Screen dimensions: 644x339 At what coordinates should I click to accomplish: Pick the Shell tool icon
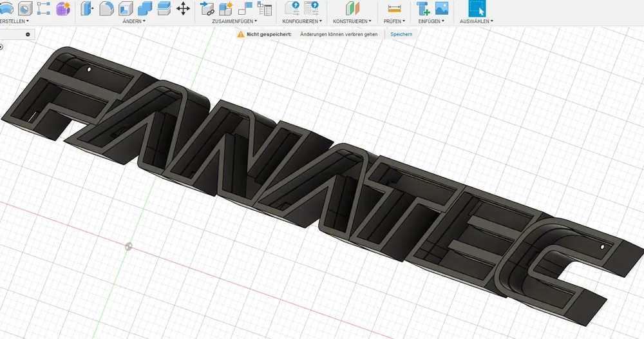pos(126,8)
